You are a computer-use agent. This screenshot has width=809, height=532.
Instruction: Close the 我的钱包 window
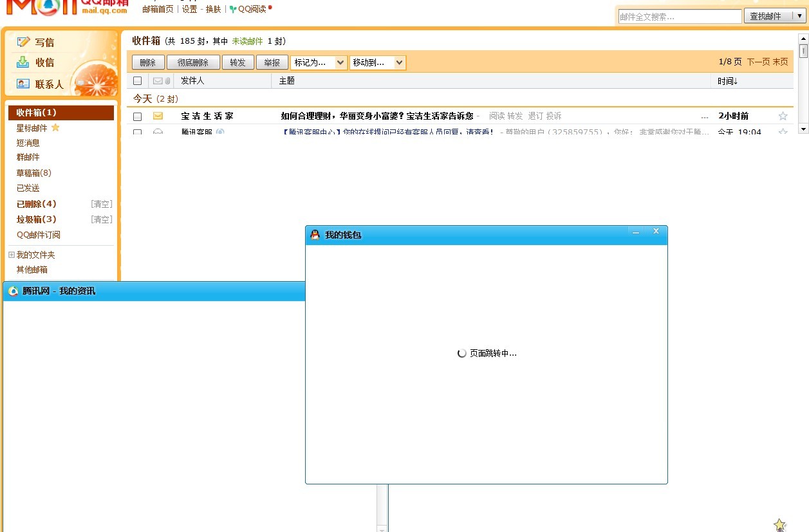coord(656,231)
